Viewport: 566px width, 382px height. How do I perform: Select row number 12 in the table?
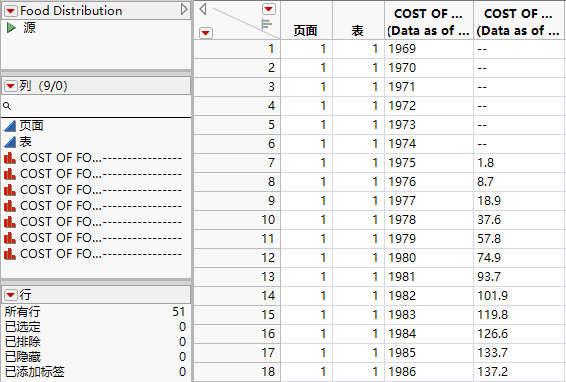[x=237, y=258]
